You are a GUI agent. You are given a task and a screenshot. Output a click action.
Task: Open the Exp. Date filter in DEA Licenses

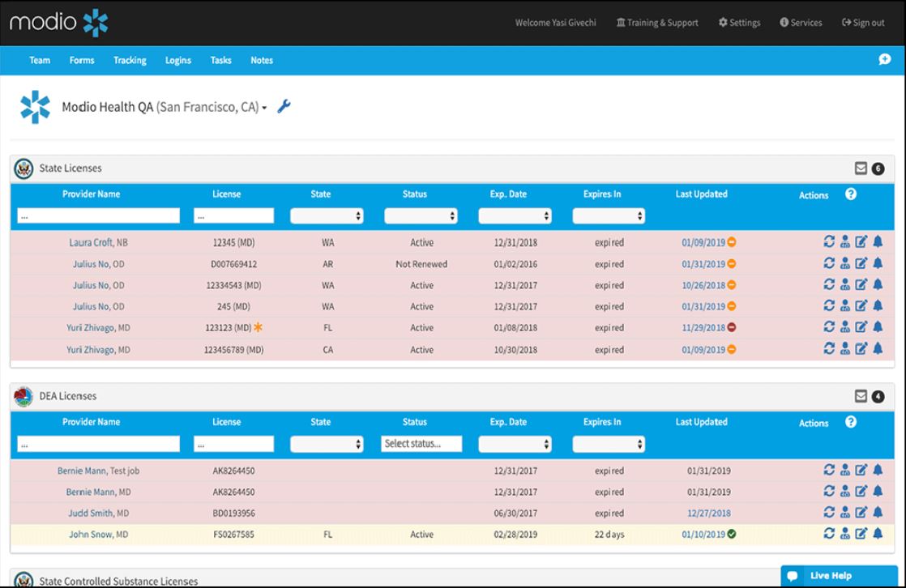coord(515,444)
